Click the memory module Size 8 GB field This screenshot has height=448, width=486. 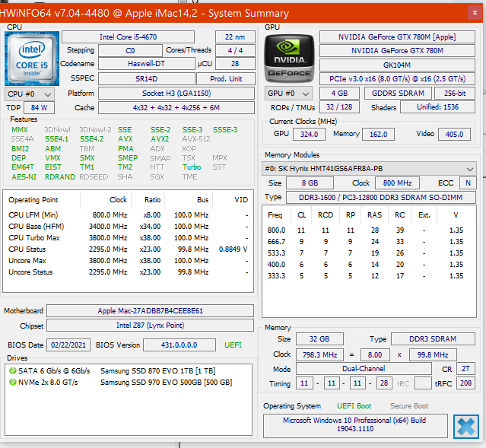[x=310, y=183]
